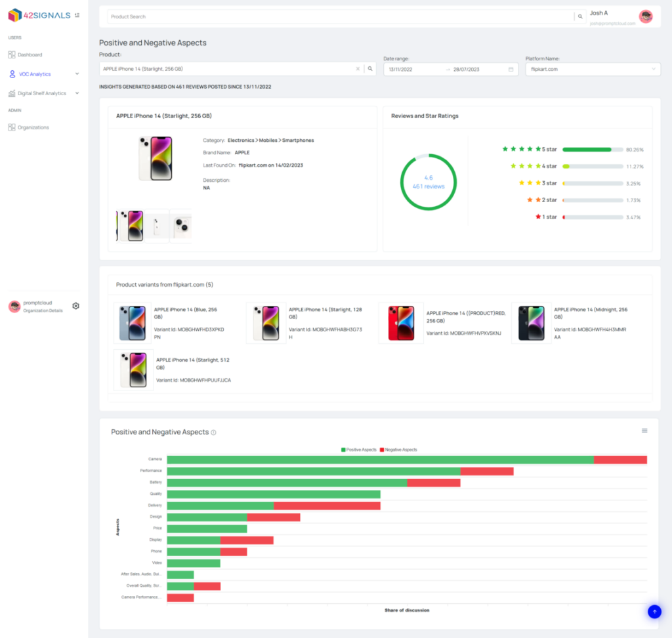The image size is (672, 638).
Task: Select the Starlight 512 GB variant thumbnail
Action: pos(133,370)
